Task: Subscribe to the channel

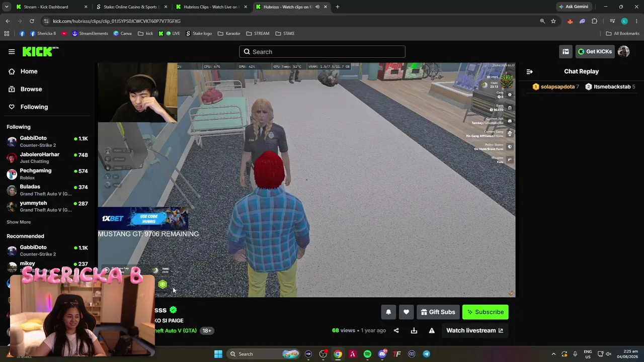Action: pos(486,312)
